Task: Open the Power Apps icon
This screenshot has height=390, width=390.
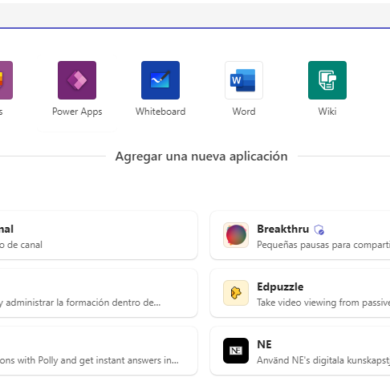Action: (x=77, y=80)
